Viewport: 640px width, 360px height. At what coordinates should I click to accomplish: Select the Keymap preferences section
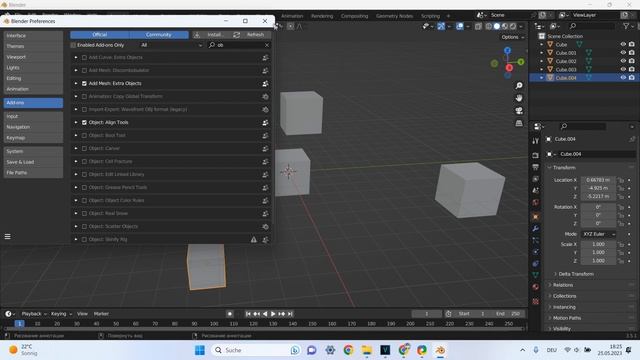click(x=33, y=138)
